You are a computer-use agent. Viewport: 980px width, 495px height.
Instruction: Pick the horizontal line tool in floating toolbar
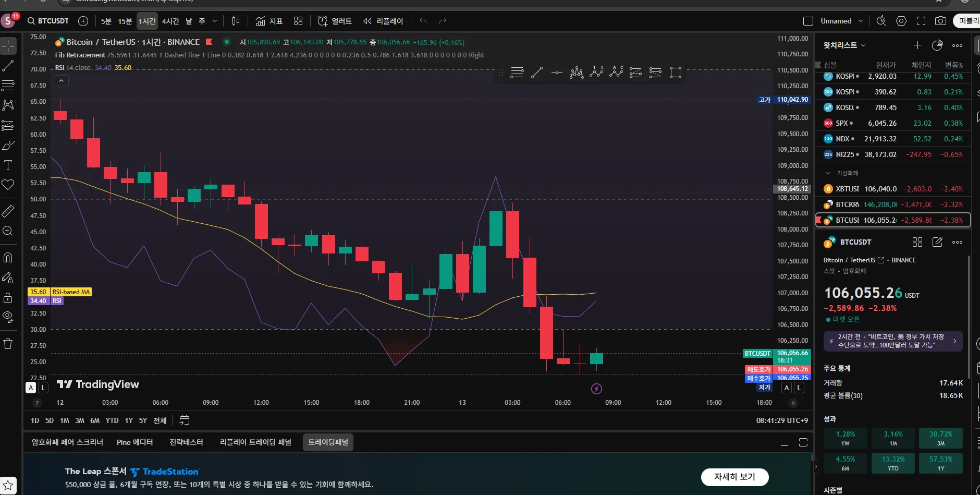click(557, 73)
